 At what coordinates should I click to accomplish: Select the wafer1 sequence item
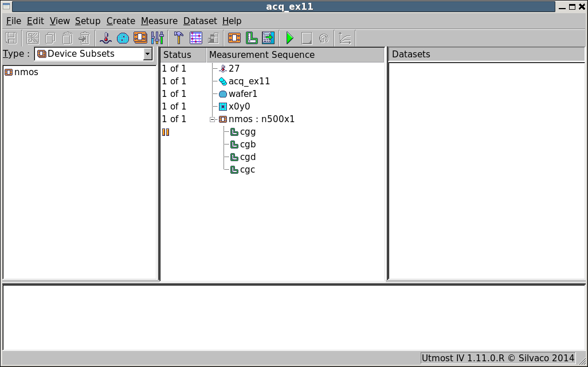243,94
